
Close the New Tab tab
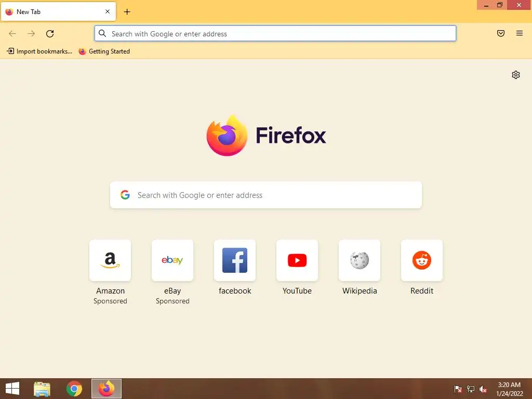point(108,11)
